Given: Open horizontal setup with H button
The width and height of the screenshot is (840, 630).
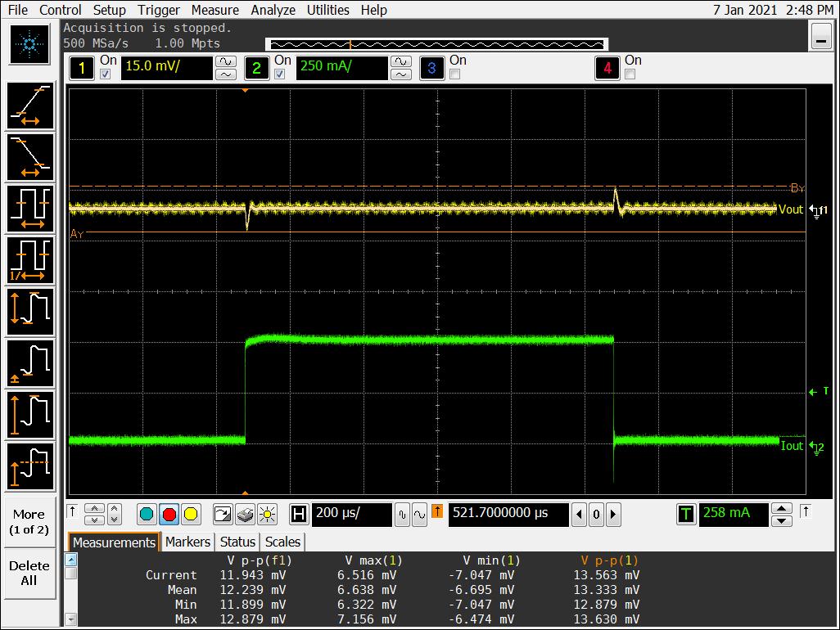Looking at the screenshot, I should tap(299, 515).
